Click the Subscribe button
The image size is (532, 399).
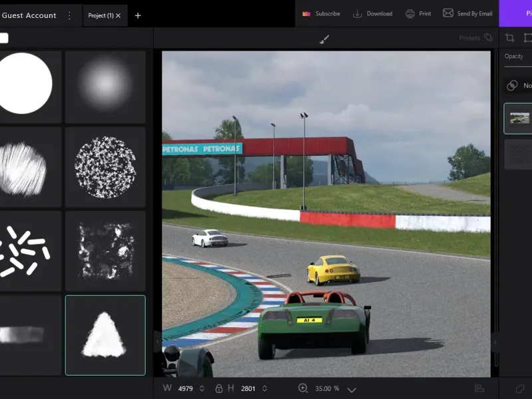(x=321, y=13)
